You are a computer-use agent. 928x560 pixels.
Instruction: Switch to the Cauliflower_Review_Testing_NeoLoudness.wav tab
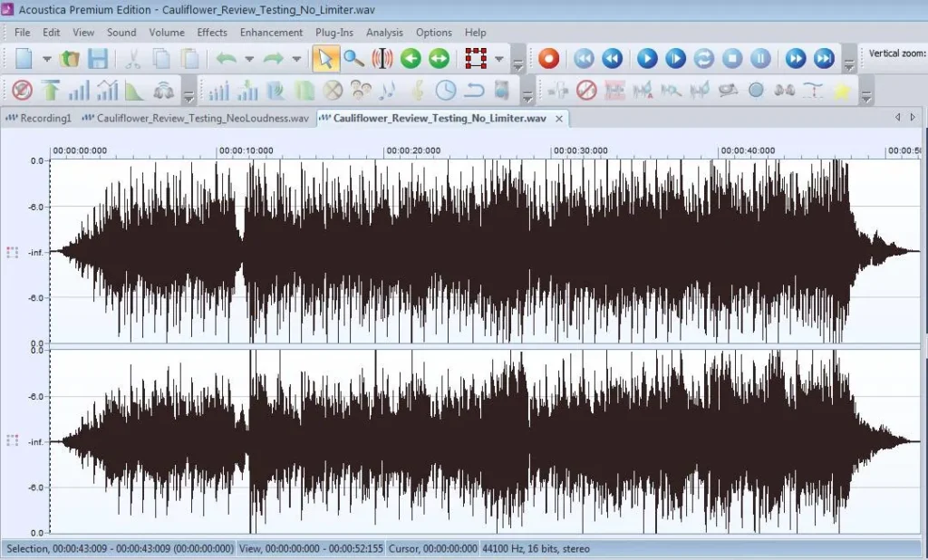pyautogui.click(x=196, y=119)
